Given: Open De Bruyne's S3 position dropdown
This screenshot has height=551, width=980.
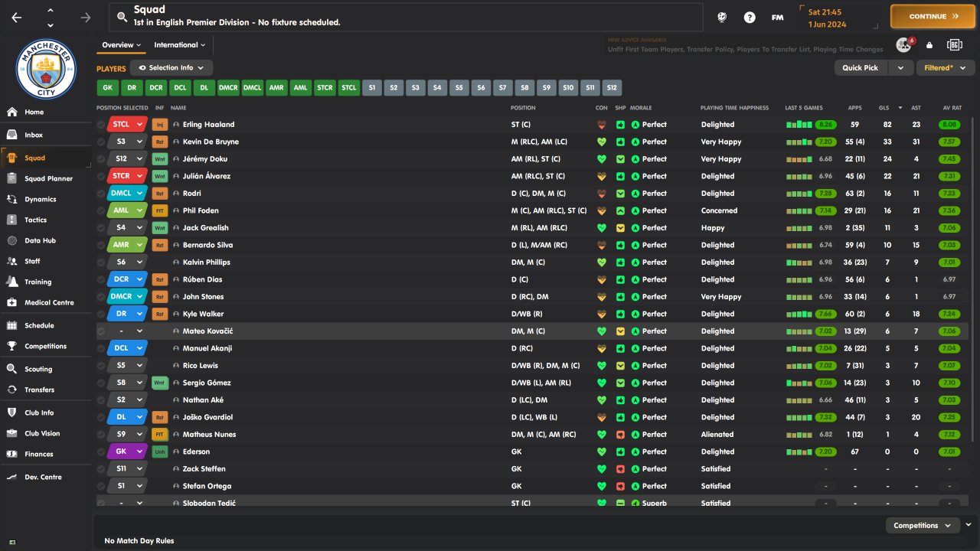Looking at the screenshot, I should [x=127, y=142].
